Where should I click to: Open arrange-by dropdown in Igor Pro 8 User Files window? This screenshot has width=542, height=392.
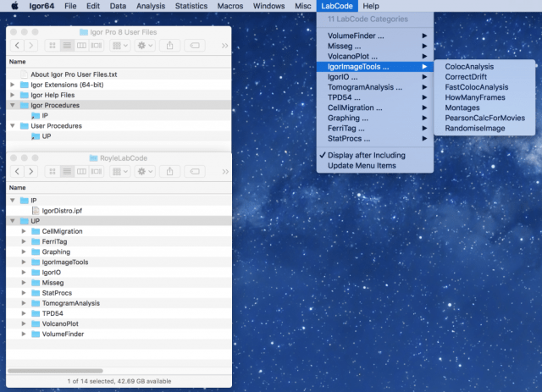coord(120,45)
